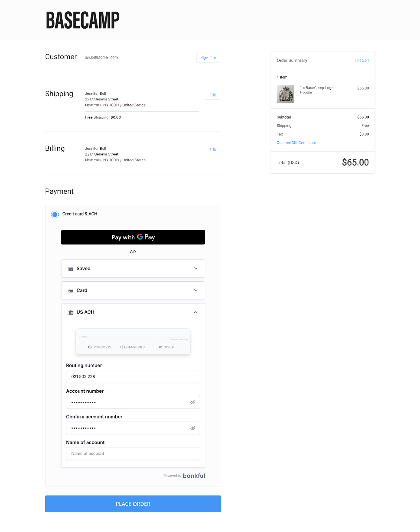Click the "1 Item" count text
420x532 pixels.
(282, 77)
